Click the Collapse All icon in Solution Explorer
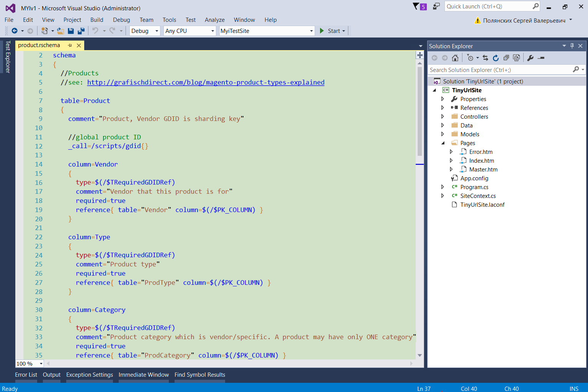Image resolution: width=588 pixels, height=392 pixels. pos(506,58)
